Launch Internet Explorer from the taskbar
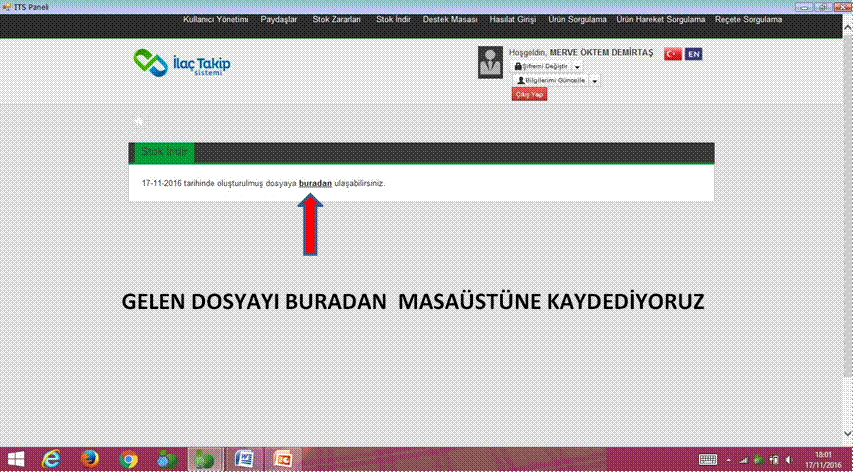856x473 pixels. (x=53, y=459)
